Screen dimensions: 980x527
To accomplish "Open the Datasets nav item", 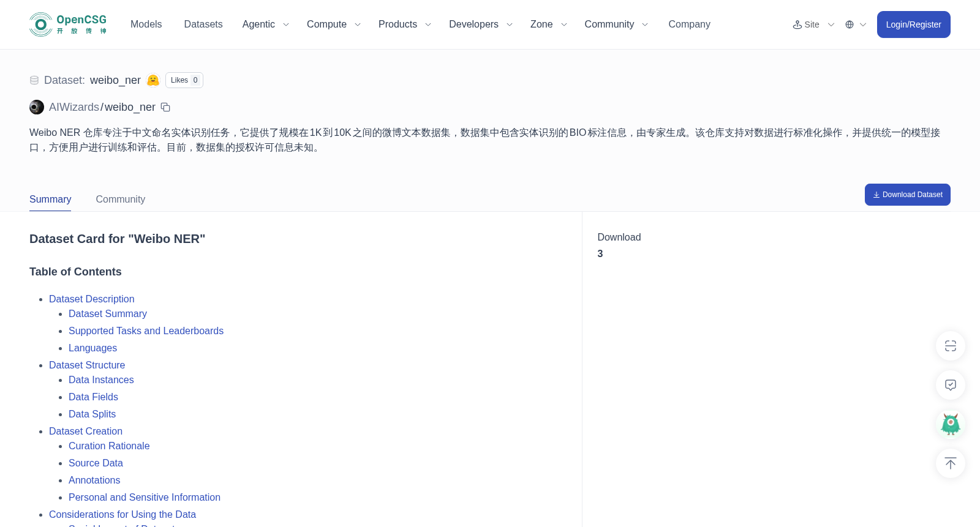I will coord(203,24).
